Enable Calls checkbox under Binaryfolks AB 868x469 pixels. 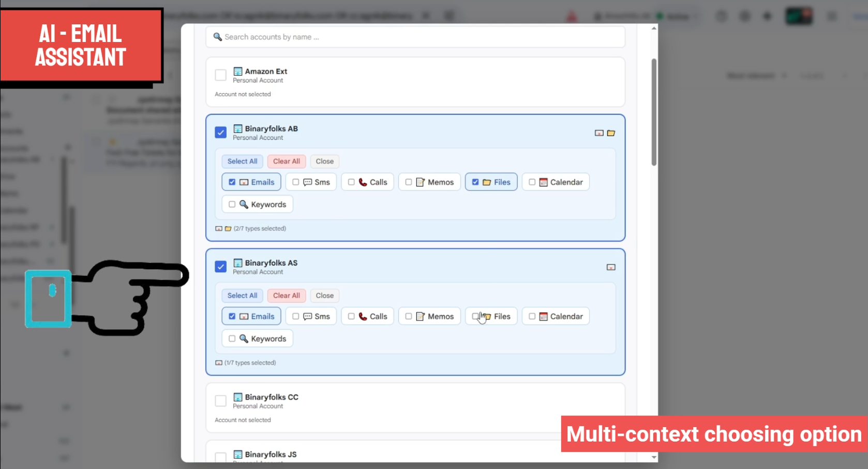tap(351, 182)
